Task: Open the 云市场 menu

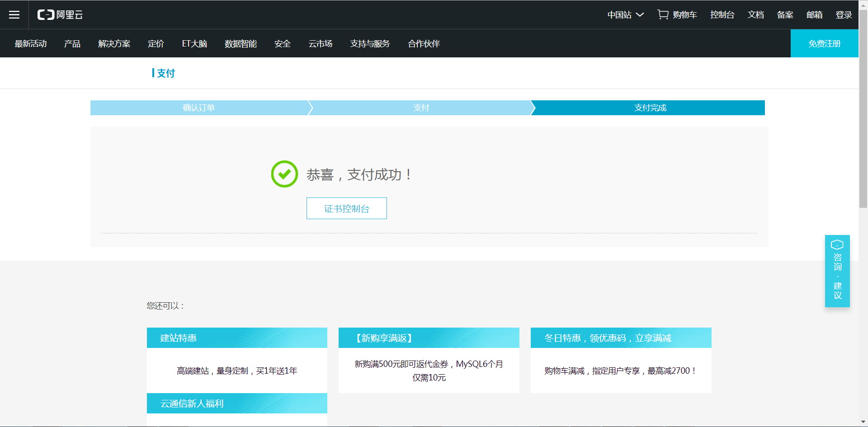Action: point(321,44)
